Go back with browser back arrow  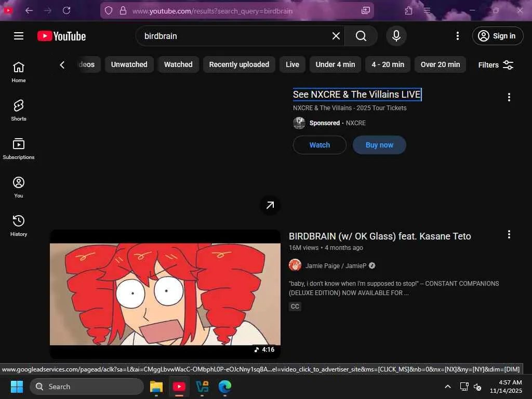[29, 10]
